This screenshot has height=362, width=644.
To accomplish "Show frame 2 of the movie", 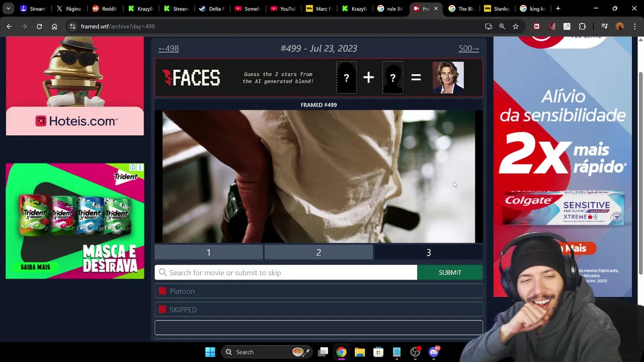I will click(318, 252).
